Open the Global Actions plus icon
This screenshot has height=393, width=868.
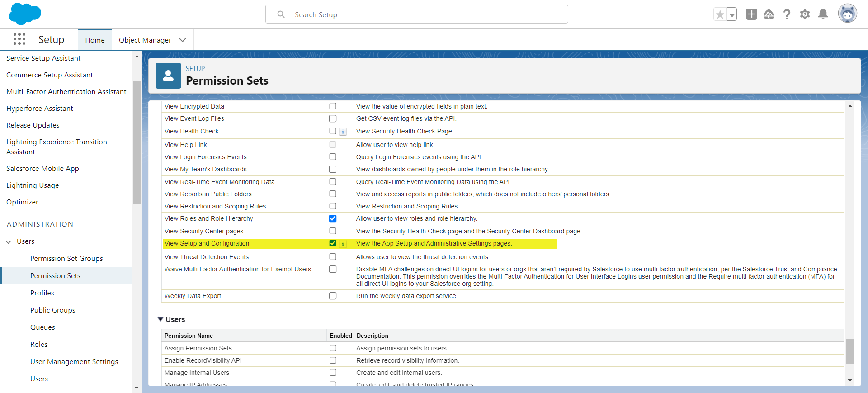coord(751,14)
